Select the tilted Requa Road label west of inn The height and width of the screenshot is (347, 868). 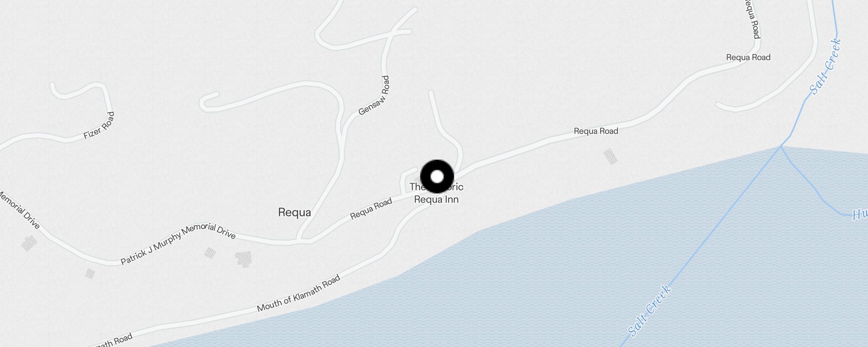[x=371, y=208]
